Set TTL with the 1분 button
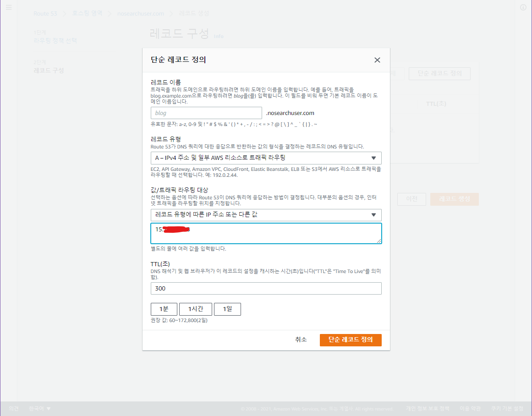The image size is (532, 416). pos(164,309)
